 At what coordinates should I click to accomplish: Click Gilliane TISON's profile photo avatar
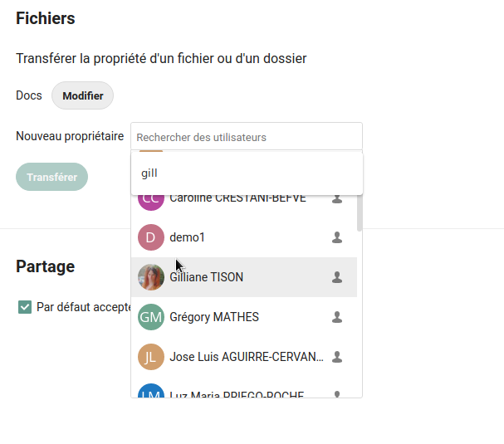[x=151, y=277]
